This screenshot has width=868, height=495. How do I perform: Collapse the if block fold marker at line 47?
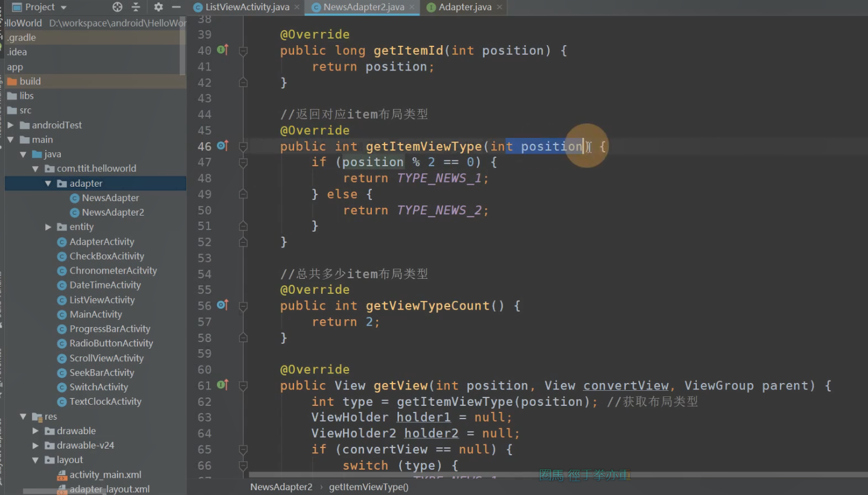(x=243, y=163)
